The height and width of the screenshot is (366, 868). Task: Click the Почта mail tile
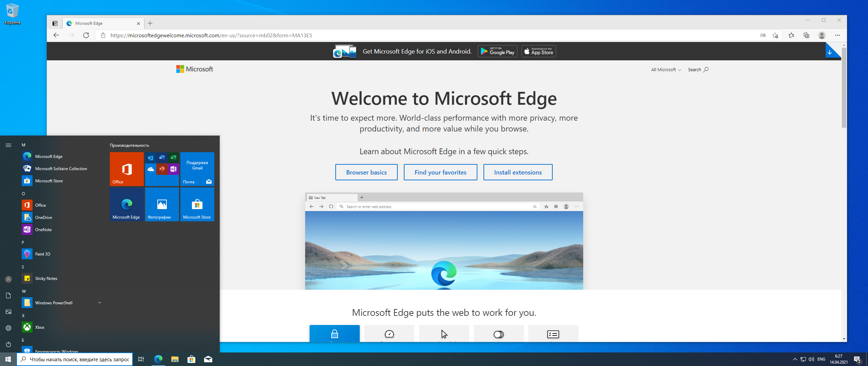pos(197,169)
